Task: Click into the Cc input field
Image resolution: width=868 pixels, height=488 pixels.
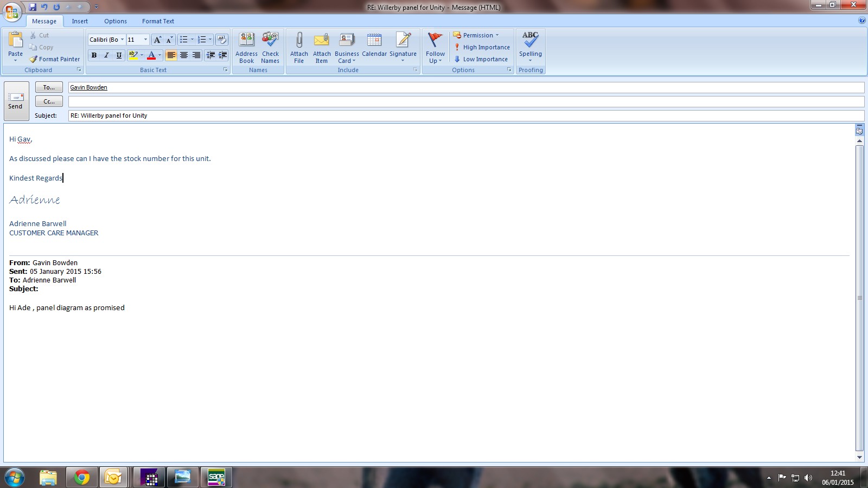Action: (x=465, y=101)
